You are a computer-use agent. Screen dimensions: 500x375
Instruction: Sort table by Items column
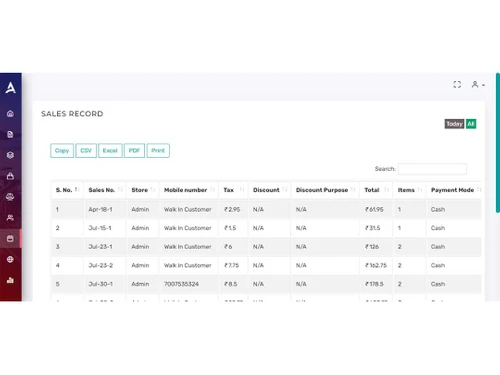coord(409,190)
